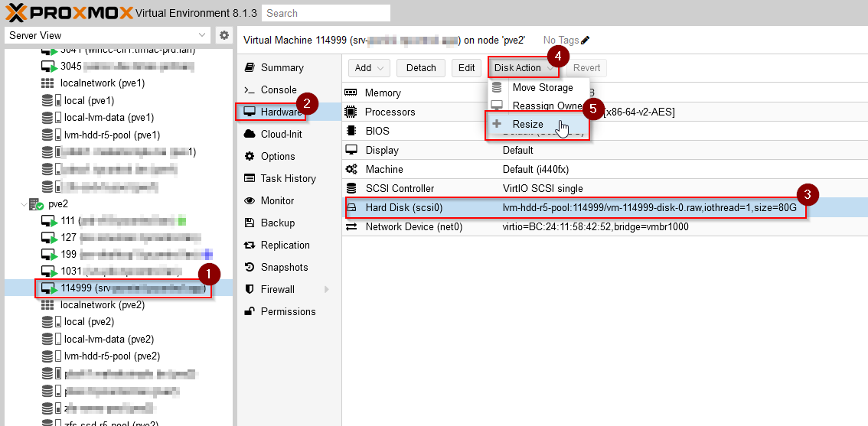The image size is (868, 426).
Task: Click the Permissions lock icon
Action: [249, 311]
